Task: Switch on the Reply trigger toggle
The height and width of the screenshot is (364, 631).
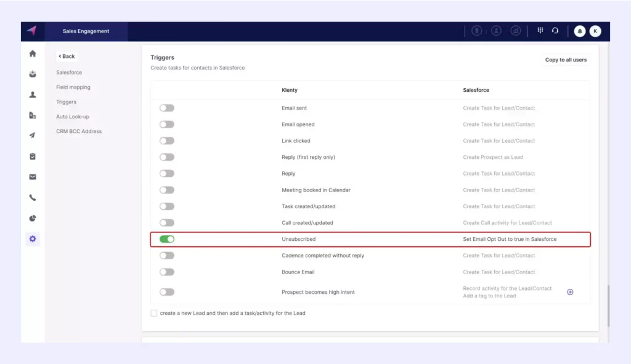Action: coord(166,173)
